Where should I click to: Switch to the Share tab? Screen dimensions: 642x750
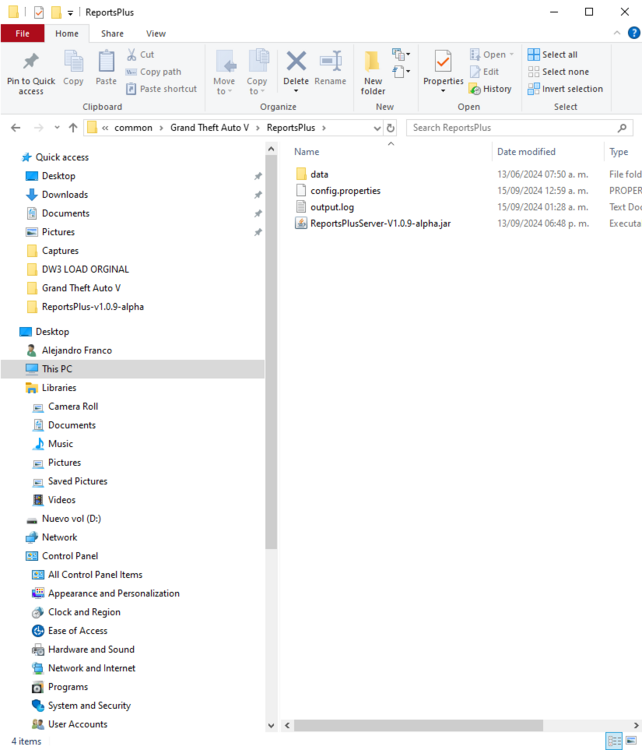[x=112, y=33]
